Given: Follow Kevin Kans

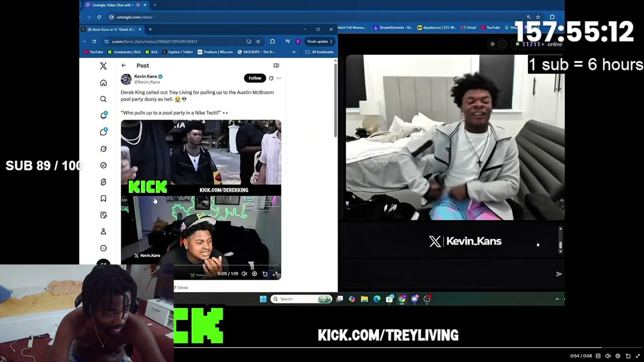Looking at the screenshot, I should point(255,78).
